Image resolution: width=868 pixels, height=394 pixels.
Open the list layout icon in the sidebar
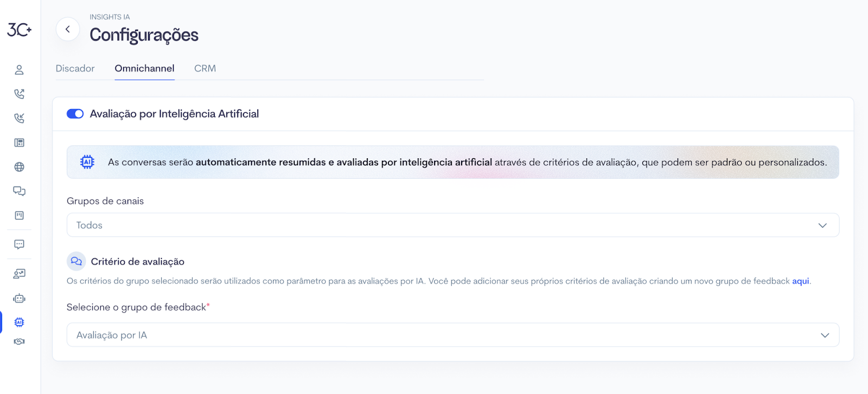click(x=19, y=143)
